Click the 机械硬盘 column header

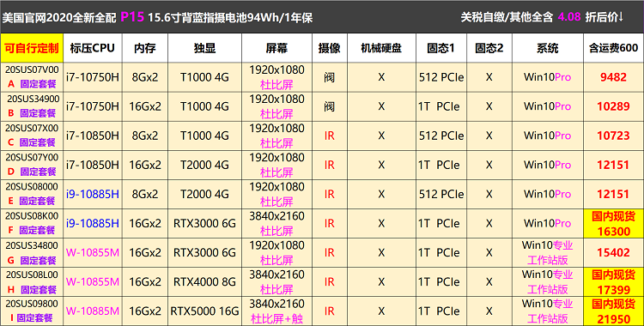(381, 48)
